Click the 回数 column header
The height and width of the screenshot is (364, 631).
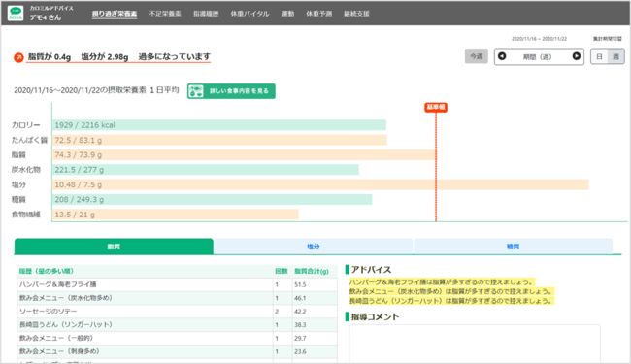click(x=282, y=271)
